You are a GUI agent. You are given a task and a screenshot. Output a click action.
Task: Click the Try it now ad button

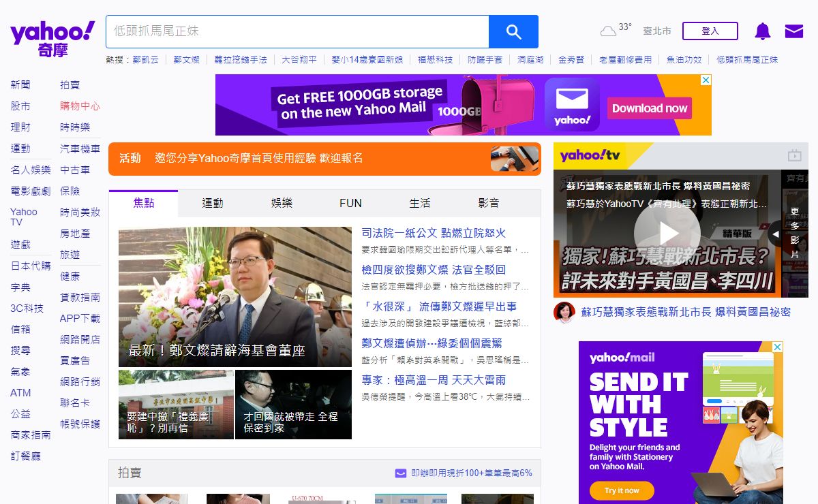click(x=621, y=490)
